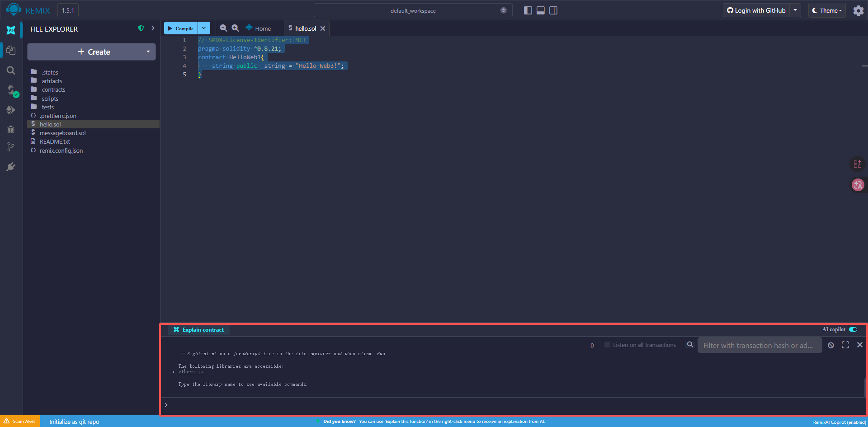Image resolution: width=868 pixels, height=427 pixels.
Task: Click pending transactions count 0
Action: pyautogui.click(x=592, y=345)
